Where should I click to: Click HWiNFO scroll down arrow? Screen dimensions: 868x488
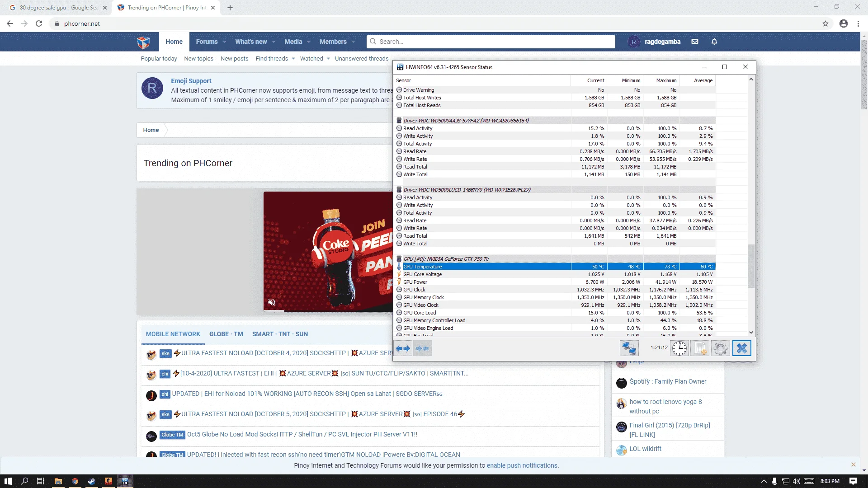(x=751, y=333)
